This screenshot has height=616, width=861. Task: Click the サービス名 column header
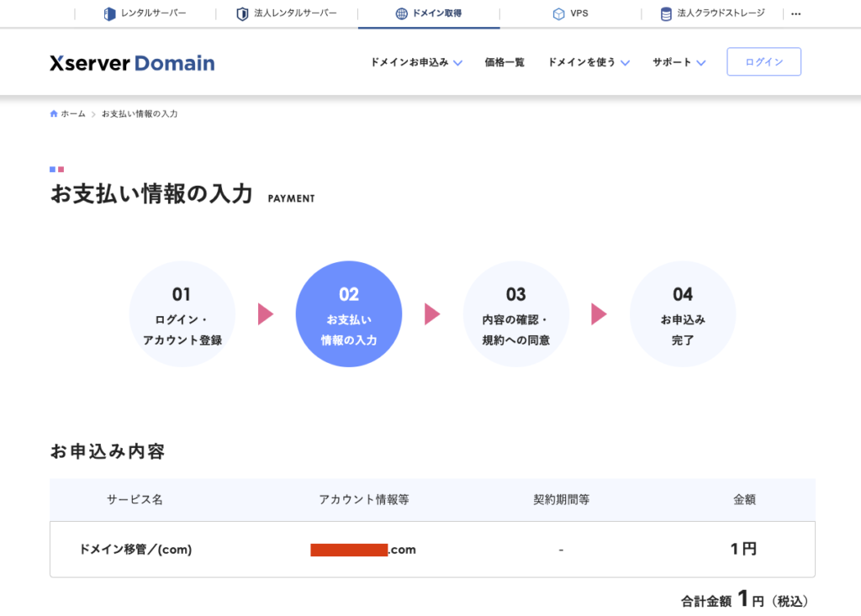(x=135, y=500)
